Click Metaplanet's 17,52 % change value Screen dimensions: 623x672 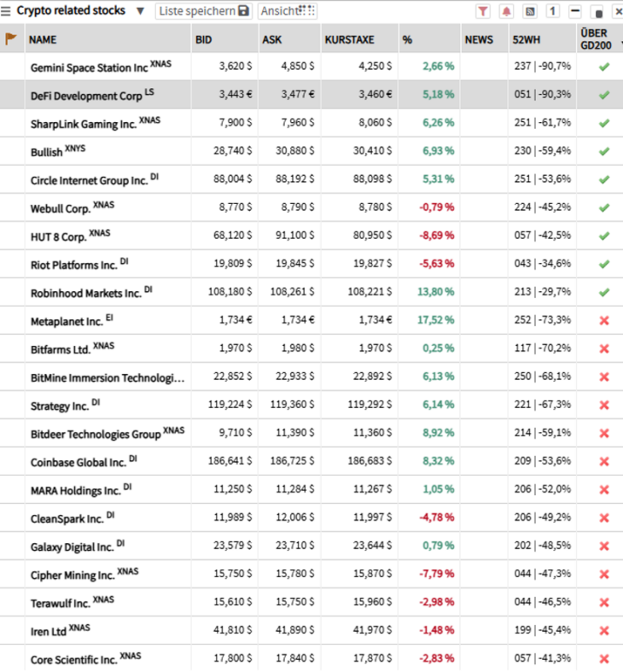pyautogui.click(x=436, y=320)
